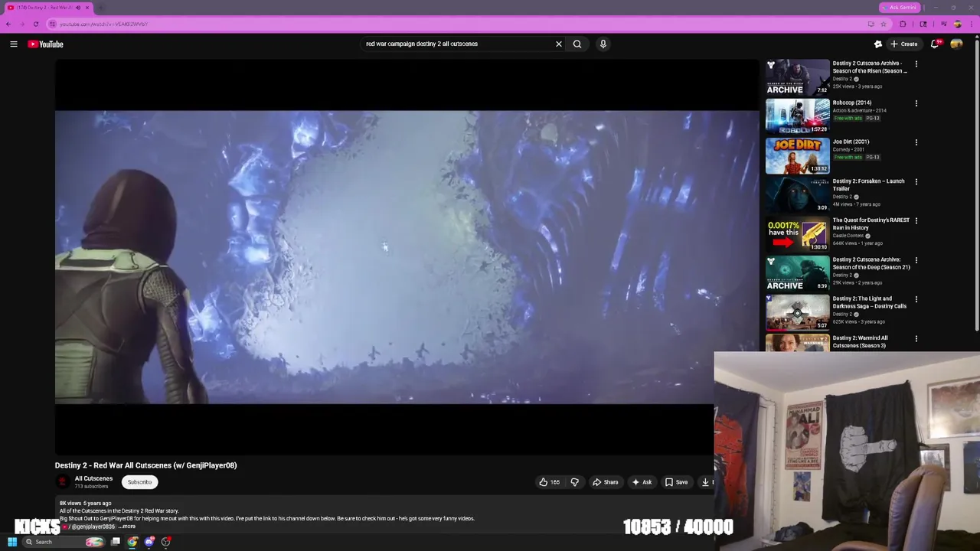Open Joe Dirt (2001) movie title
The height and width of the screenshot is (551, 980).
tap(851, 142)
